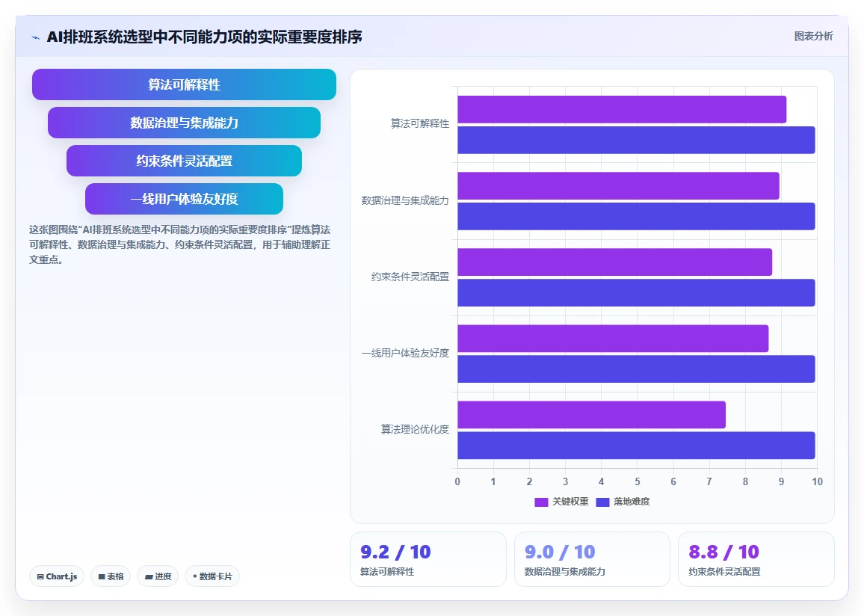Screen dimensions: 864x616
Task: Click the 算法理论优化度 axis label
Action: pos(415,429)
